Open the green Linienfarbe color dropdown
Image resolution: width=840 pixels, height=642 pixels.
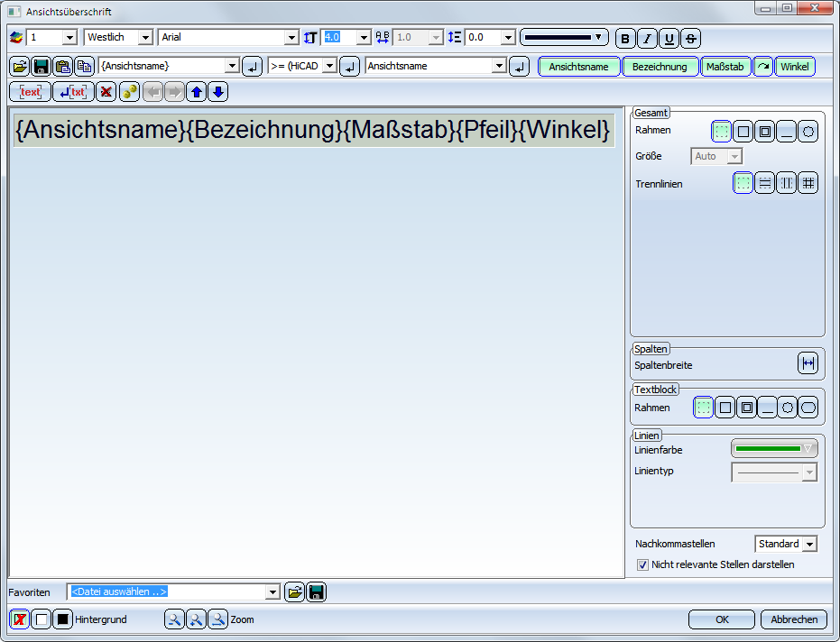pyautogui.click(x=774, y=449)
